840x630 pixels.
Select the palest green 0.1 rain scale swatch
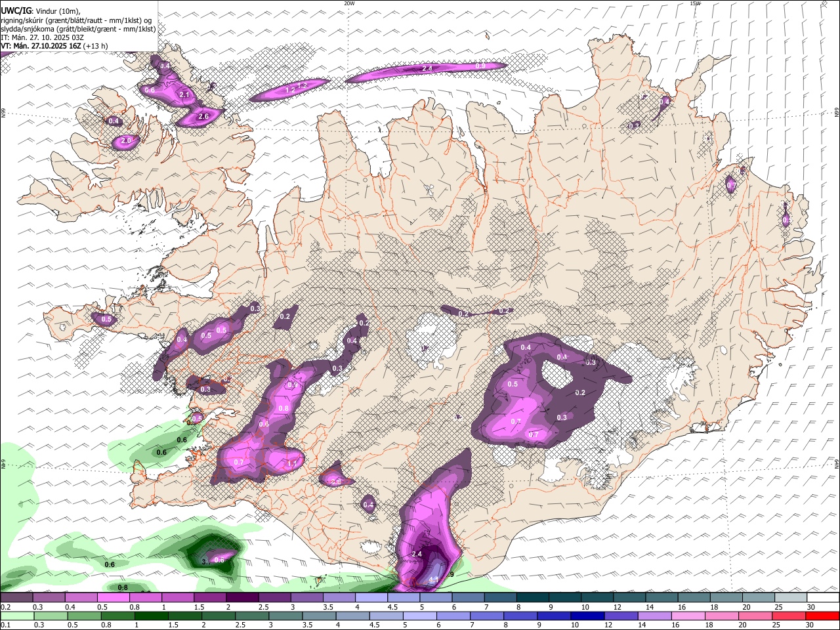click(x=16, y=616)
